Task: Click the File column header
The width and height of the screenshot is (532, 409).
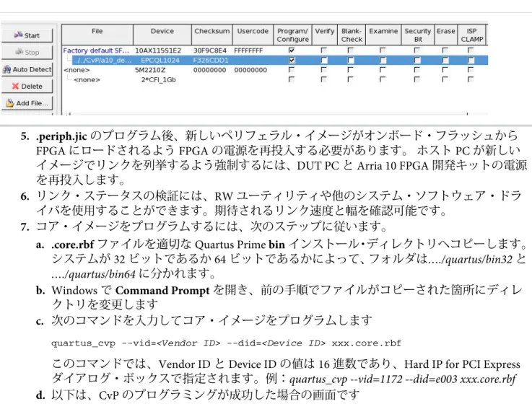Action: click(97, 35)
